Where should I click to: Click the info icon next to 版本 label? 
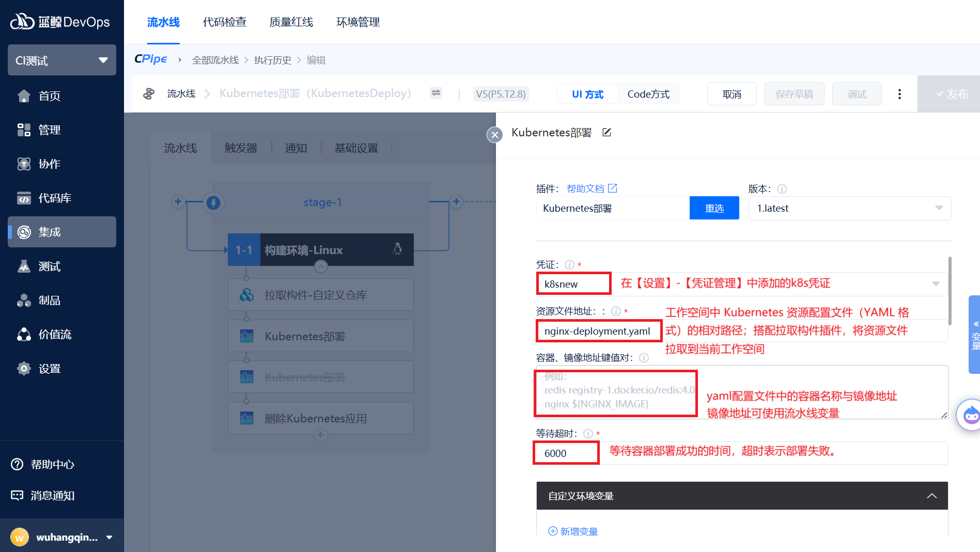[x=782, y=189]
